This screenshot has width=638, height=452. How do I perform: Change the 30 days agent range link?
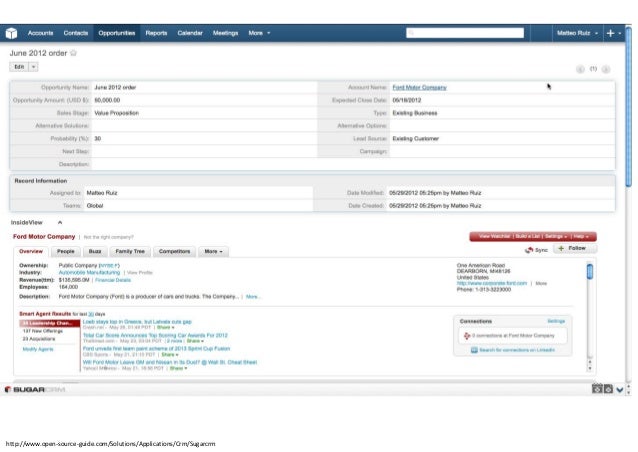click(x=91, y=314)
